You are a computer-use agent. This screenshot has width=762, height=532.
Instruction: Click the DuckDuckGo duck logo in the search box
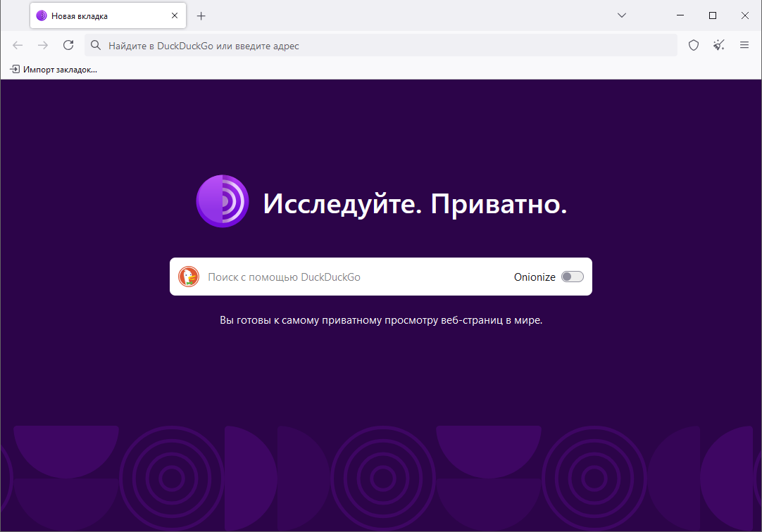(x=188, y=277)
